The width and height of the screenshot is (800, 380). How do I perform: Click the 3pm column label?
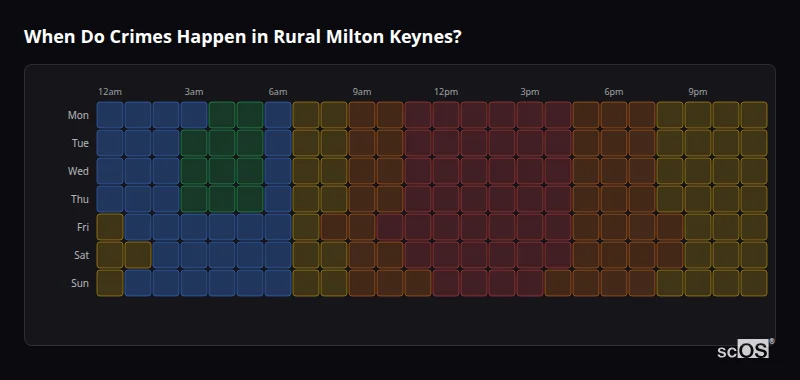[x=530, y=92]
